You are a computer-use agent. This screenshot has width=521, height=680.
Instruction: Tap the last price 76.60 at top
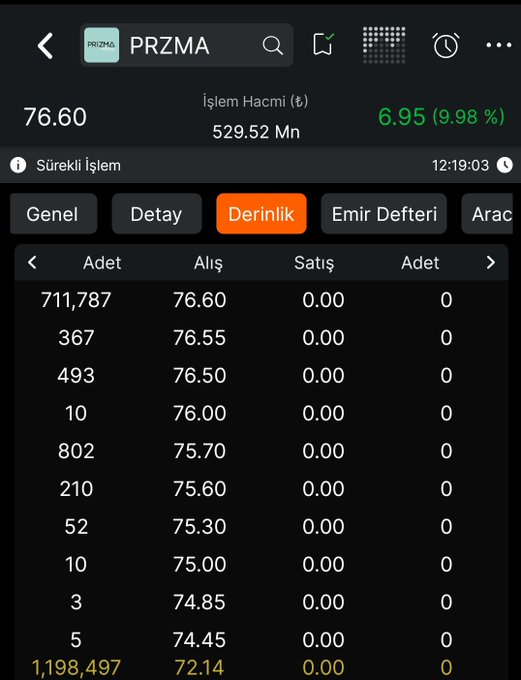[x=55, y=117]
